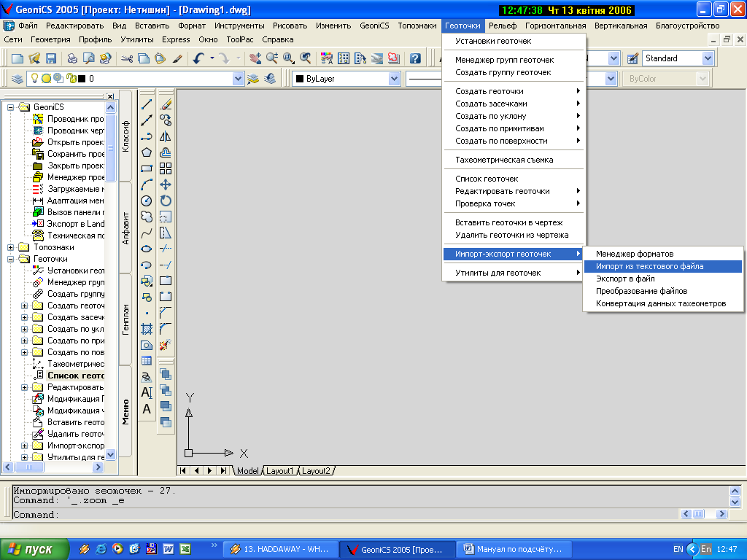The width and height of the screenshot is (747, 560).
Task: Select the Hatch tool
Action: 147,329
